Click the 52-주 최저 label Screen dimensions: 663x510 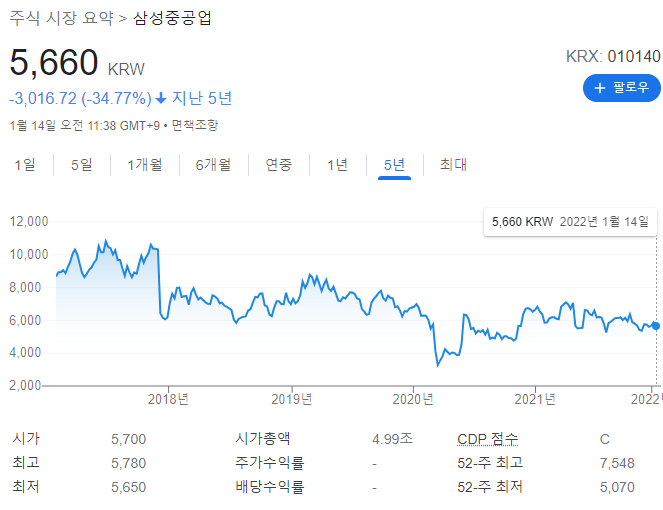(x=490, y=487)
